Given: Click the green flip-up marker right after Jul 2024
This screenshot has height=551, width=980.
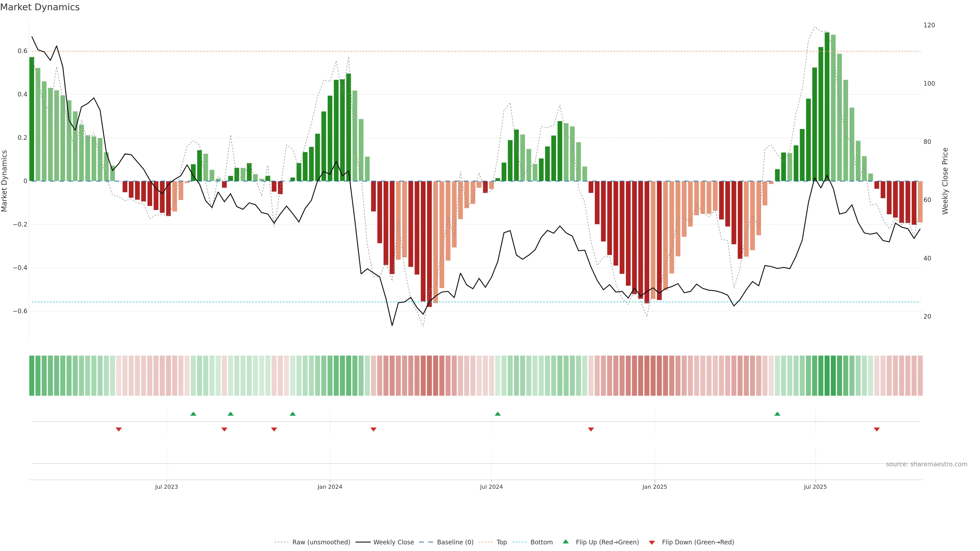Looking at the screenshot, I should 498,414.
